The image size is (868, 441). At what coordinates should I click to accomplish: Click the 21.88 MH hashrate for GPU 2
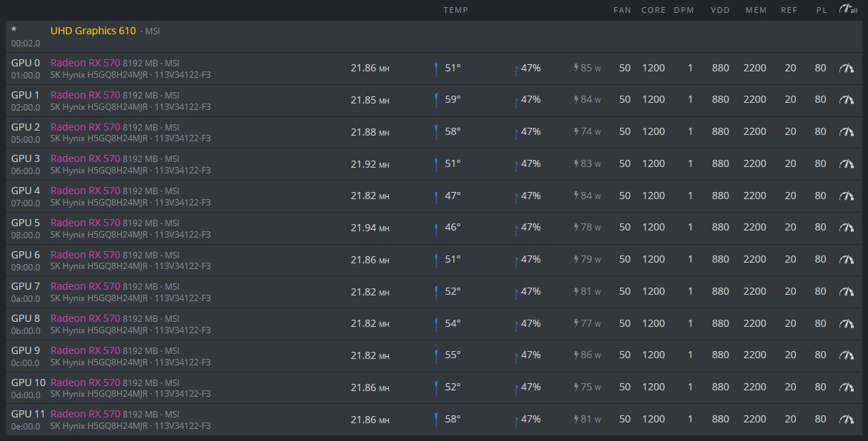point(370,132)
